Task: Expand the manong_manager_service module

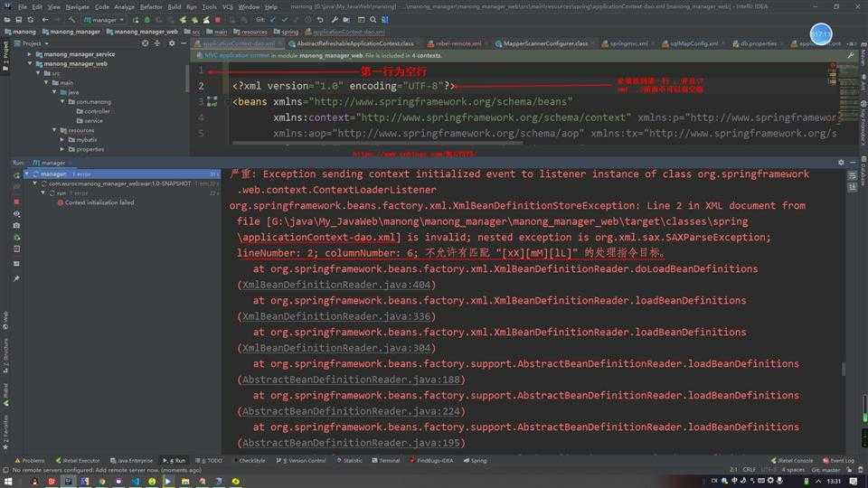Action: click(29, 54)
